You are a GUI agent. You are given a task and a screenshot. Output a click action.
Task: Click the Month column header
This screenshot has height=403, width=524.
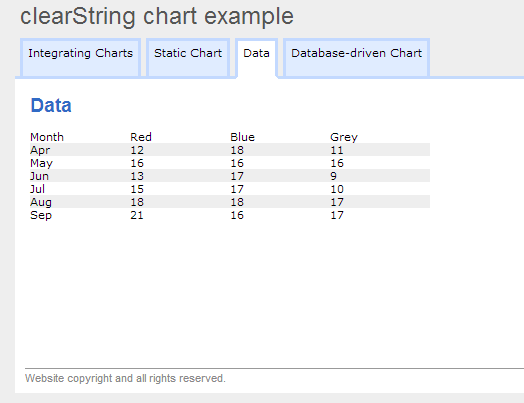pos(47,137)
